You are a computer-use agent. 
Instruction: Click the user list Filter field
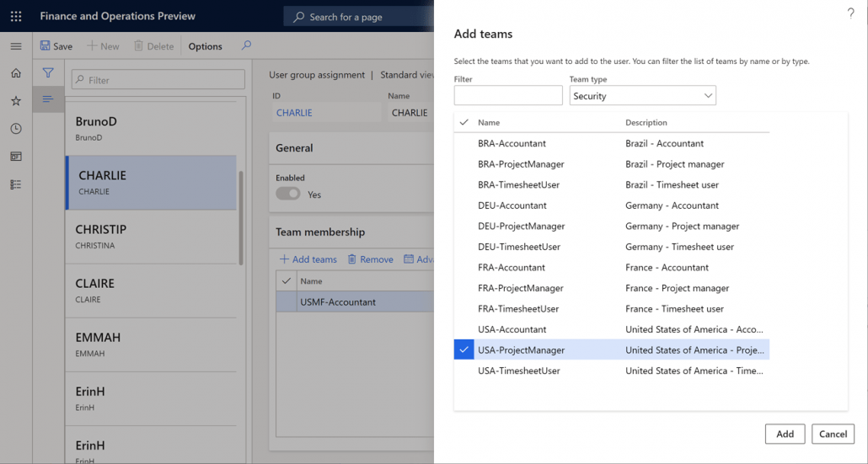[x=158, y=80]
